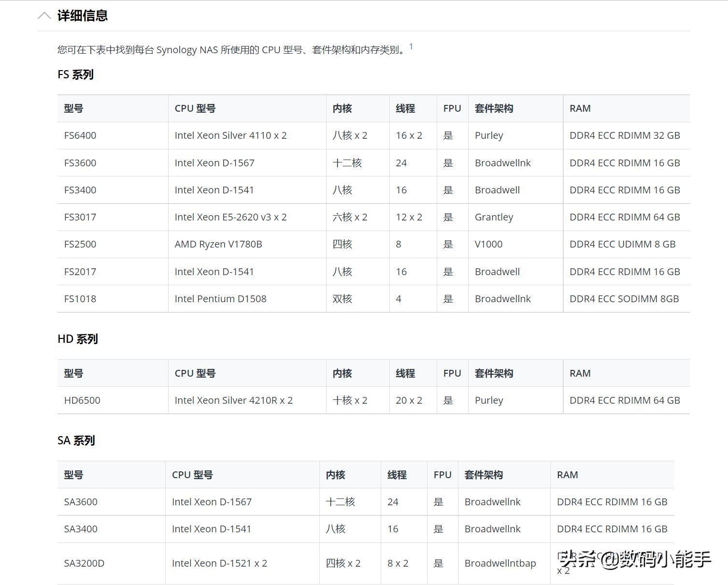728x585 pixels.
Task: Click the FPU column header in SA table
Action: [442, 475]
